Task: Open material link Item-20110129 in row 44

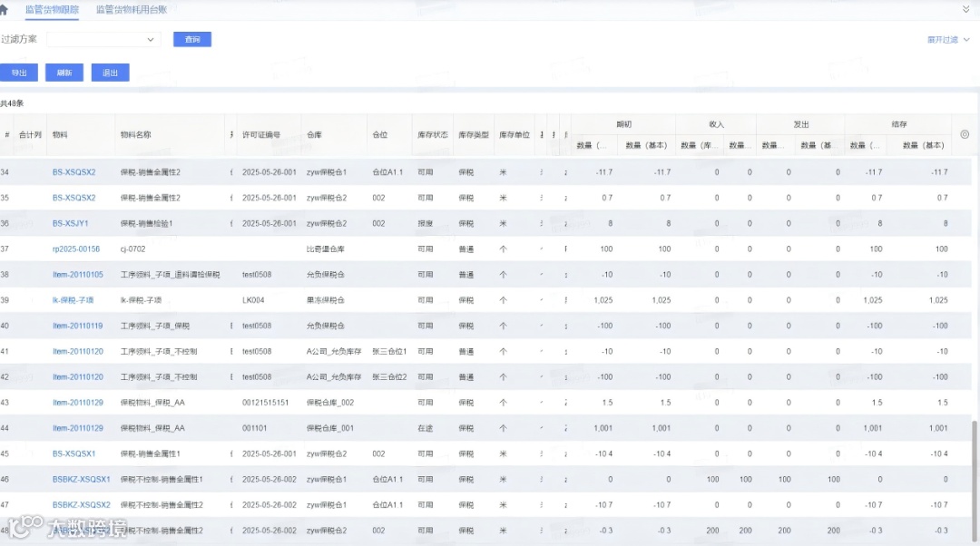Action: click(x=77, y=428)
